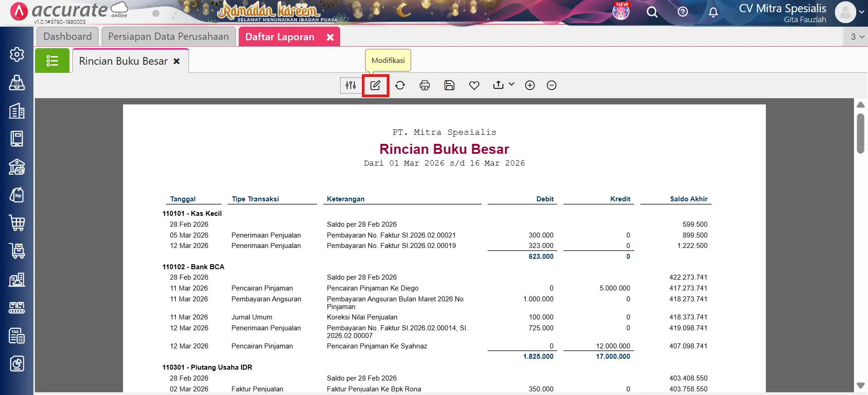Expand the user account dropdown arrow
868x395 pixels.
pos(861,12)
